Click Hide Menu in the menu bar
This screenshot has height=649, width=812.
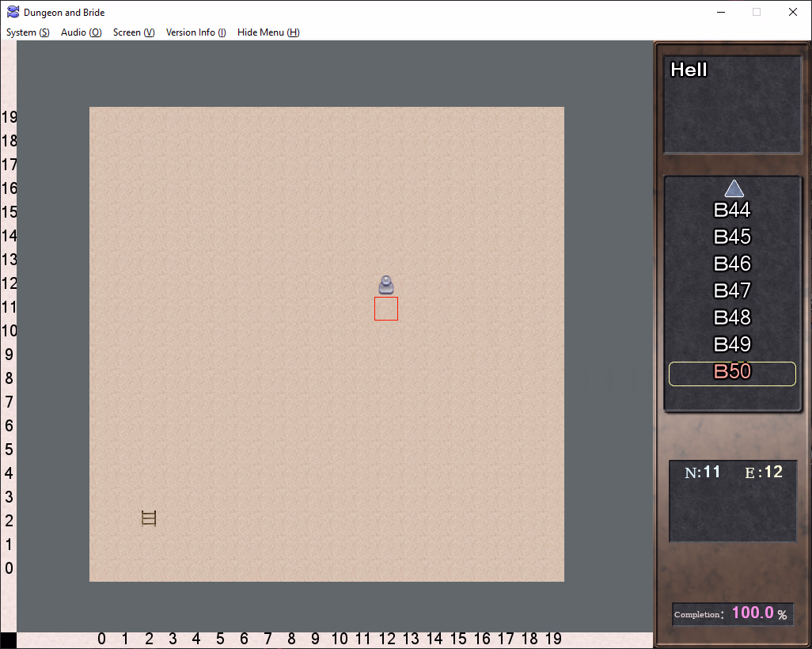[268, 32]
